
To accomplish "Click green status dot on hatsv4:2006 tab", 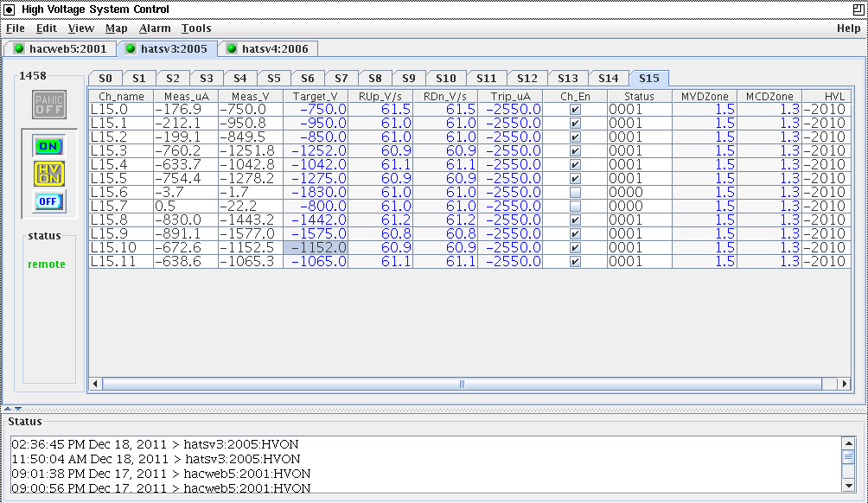I will click(x=232, y=48).
